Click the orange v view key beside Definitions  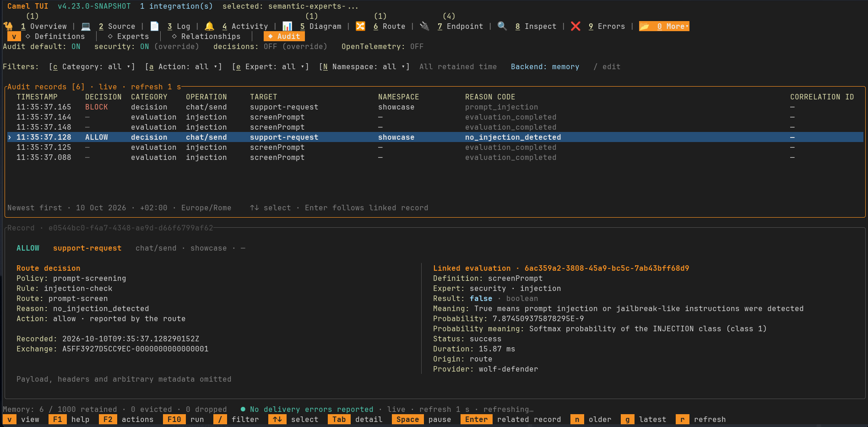pos(14,36)
